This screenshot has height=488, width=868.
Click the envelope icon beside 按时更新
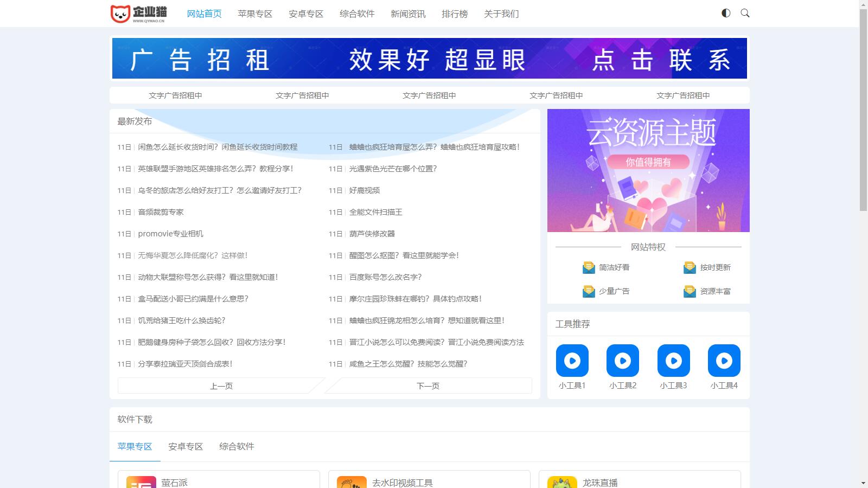tap(690, 268)
